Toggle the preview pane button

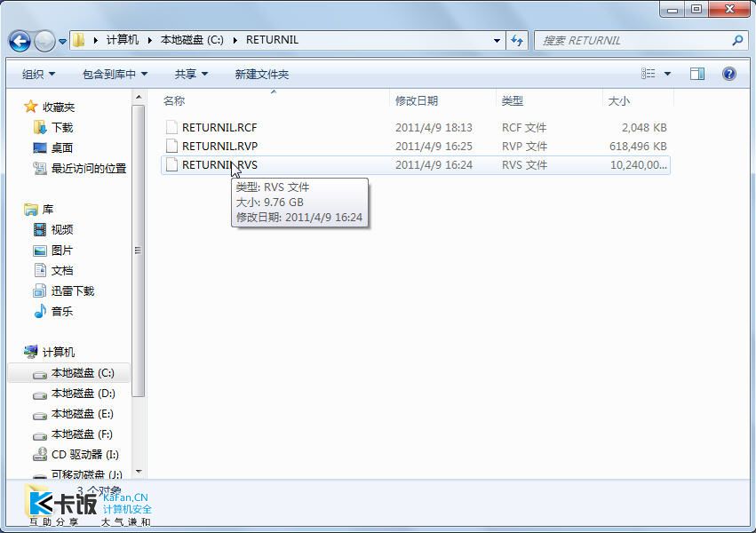697,74
